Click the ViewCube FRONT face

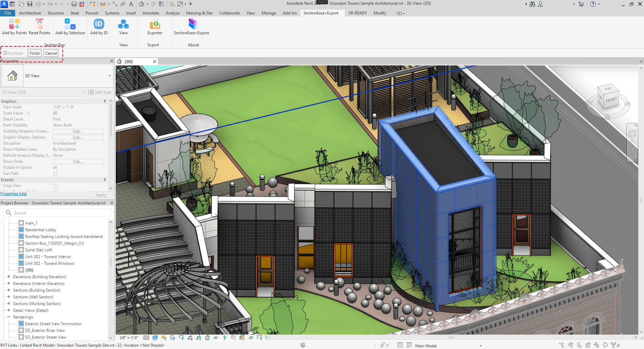point(611,100)
